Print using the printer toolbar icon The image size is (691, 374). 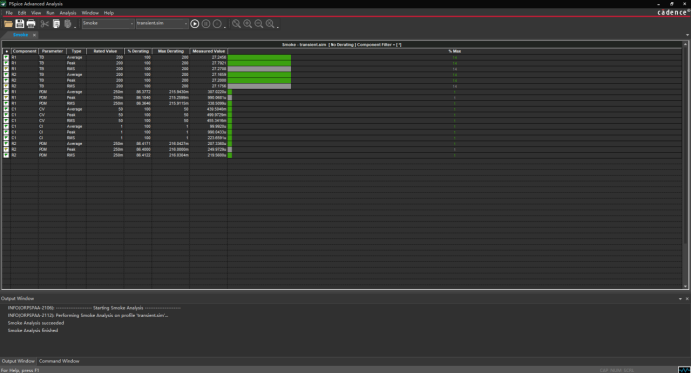pyautogui.click(x=31, y=24)
